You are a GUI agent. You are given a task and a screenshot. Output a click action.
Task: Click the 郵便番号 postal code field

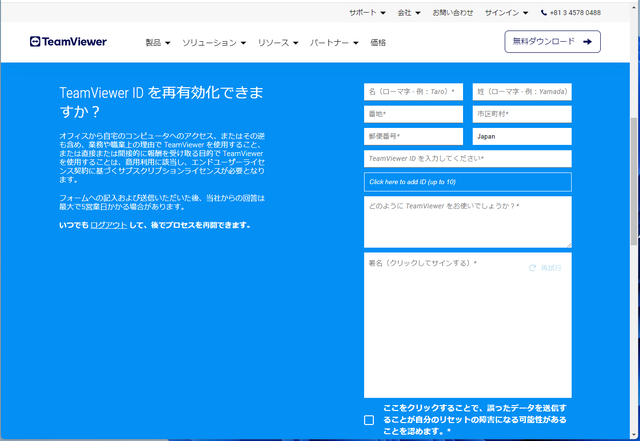click(x=413, y=136)
